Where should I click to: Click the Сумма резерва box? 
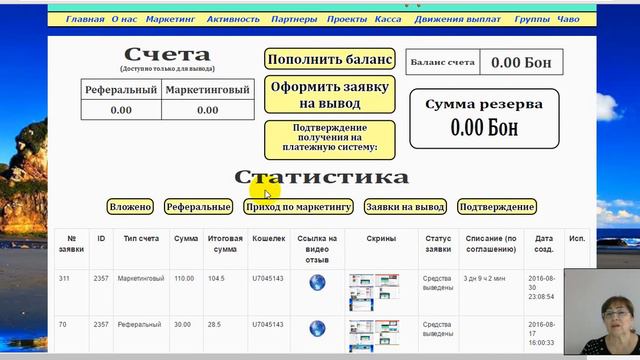coord(484,118)
